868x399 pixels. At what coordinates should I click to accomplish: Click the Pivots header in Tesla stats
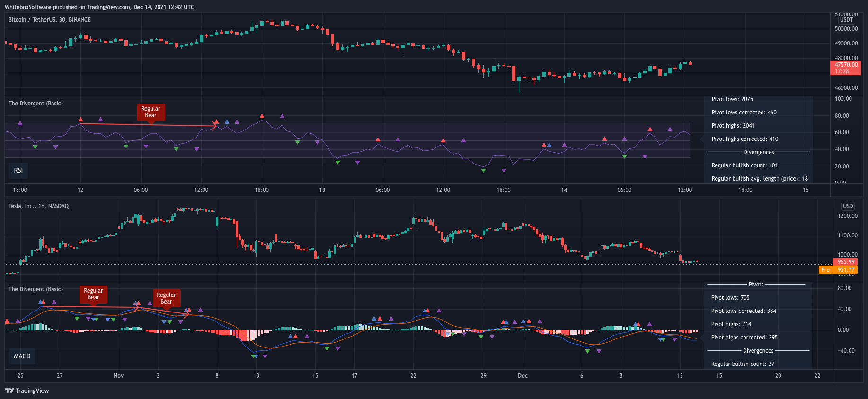click(756, 285)
